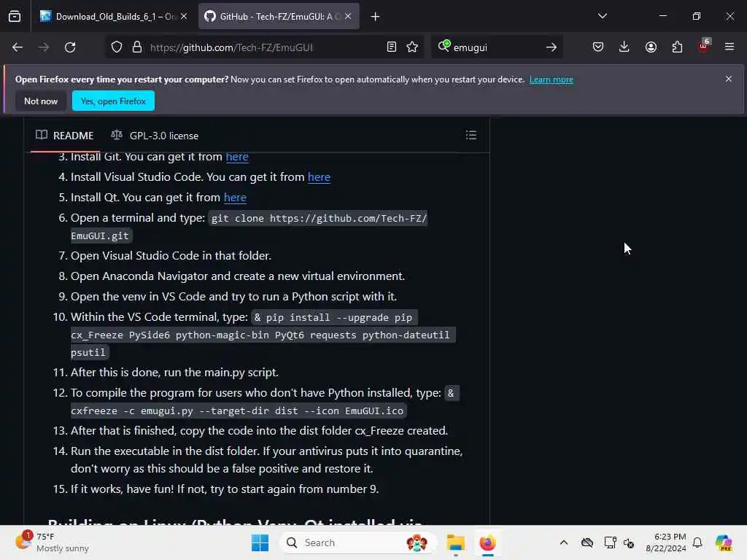
Task: Select the README tab
Action: pyautogui.click(x=65, y=136)
